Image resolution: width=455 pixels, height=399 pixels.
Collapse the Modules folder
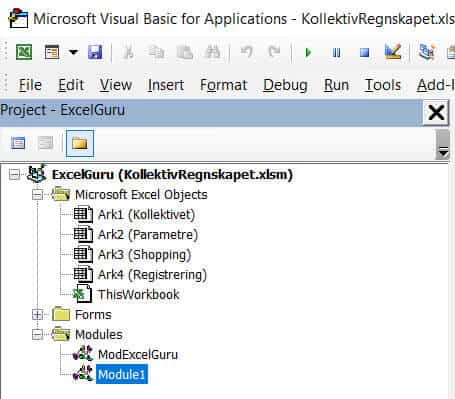point(37,335)
